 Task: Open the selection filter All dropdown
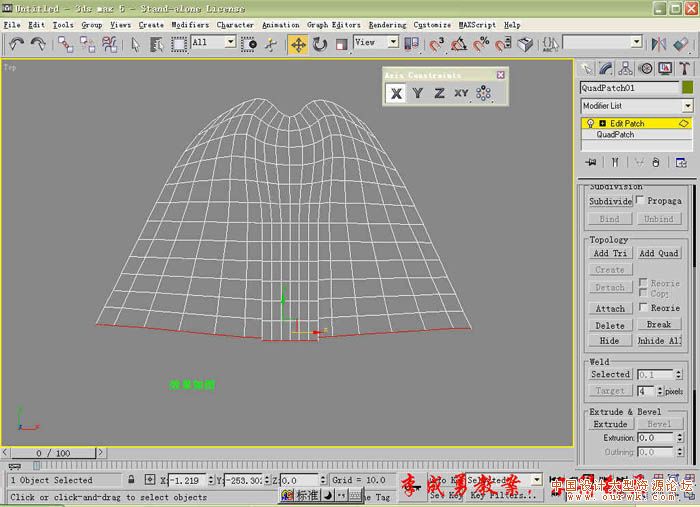pos(230,42)
